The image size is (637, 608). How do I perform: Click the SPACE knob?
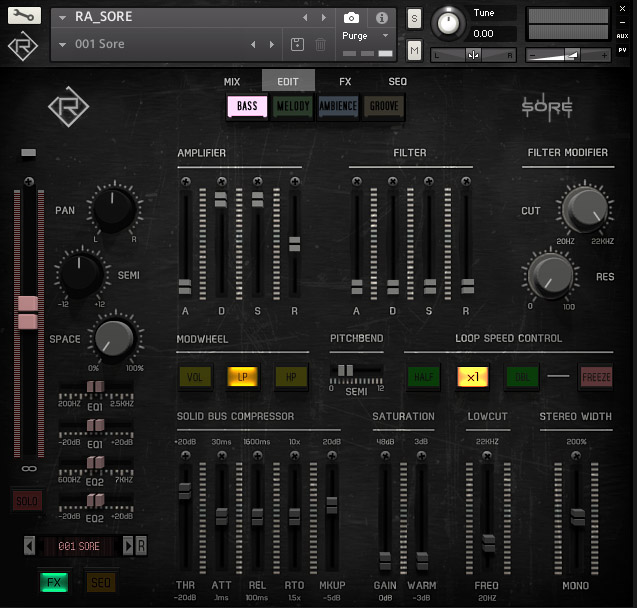tap(114, 339)
